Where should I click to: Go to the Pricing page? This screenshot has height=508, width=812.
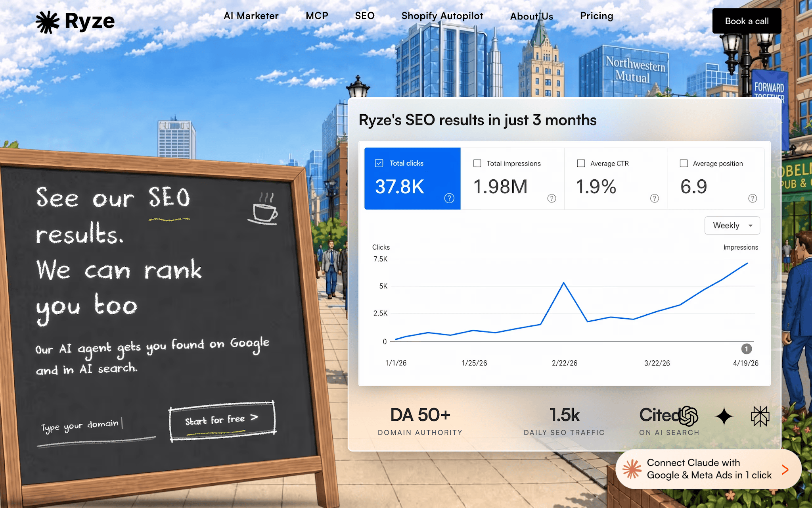coord(596,16)
